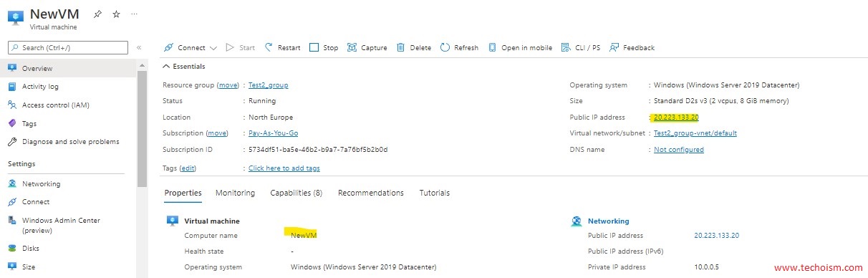Click the Start button in toolbar
The width and height of the screenshot is (868, 278).
240,47
